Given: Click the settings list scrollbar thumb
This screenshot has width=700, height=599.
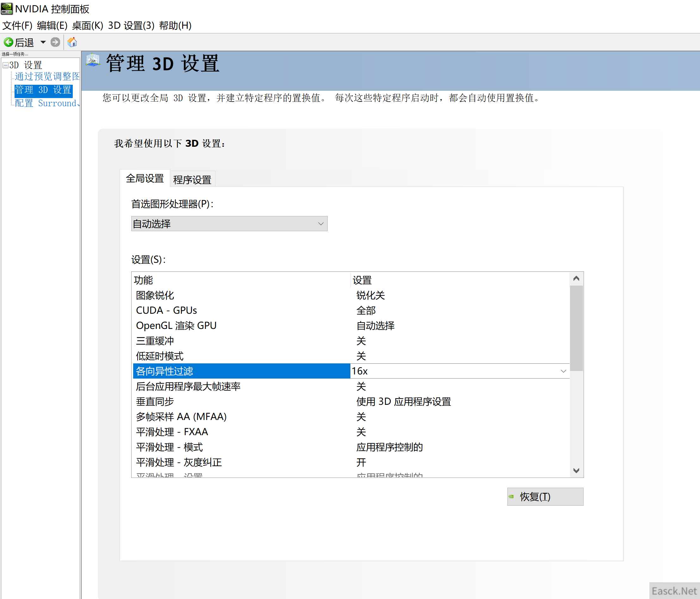Looking at the screenshot, I should tap(576, 328).
